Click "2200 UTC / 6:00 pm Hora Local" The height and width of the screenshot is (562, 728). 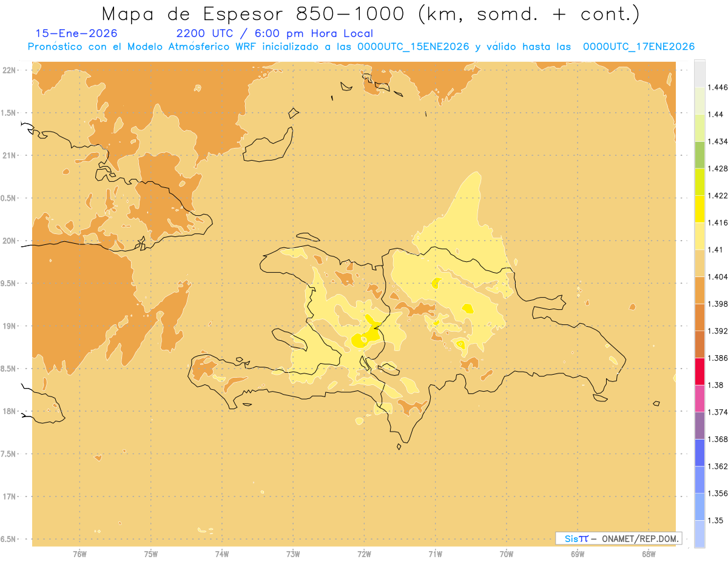(275, 34)
